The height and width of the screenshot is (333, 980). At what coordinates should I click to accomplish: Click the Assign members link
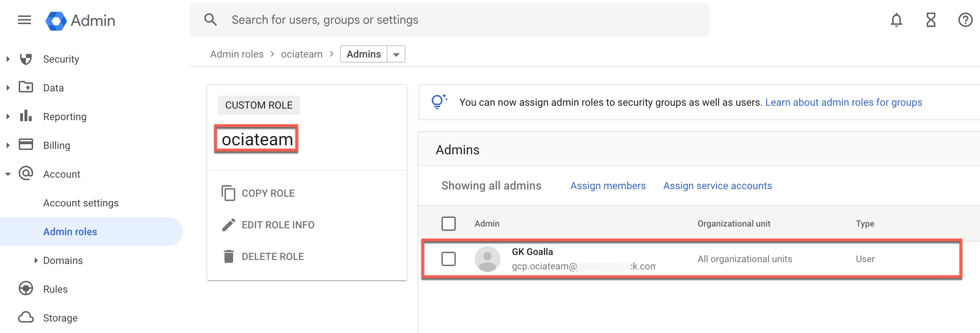(608, 186)
